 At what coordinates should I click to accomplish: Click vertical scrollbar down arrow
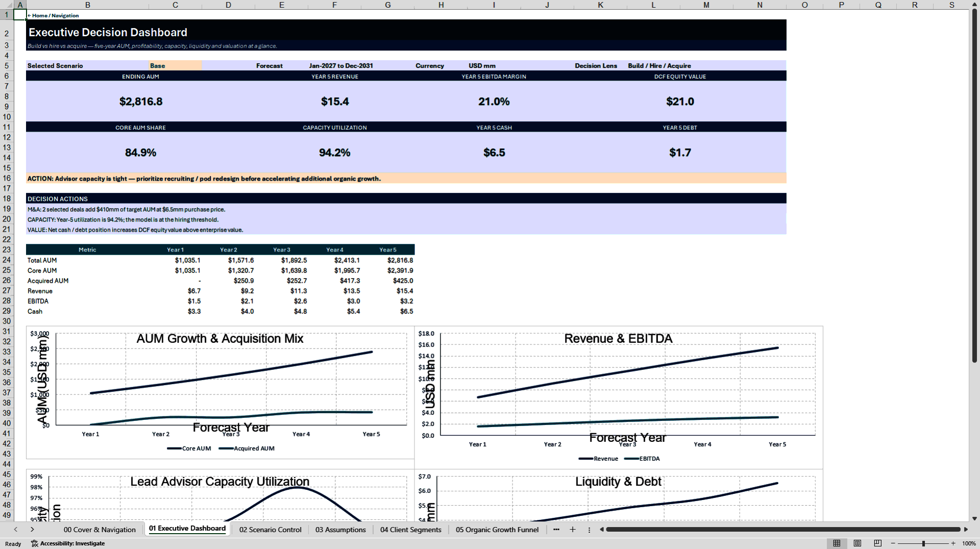point(974,518)
